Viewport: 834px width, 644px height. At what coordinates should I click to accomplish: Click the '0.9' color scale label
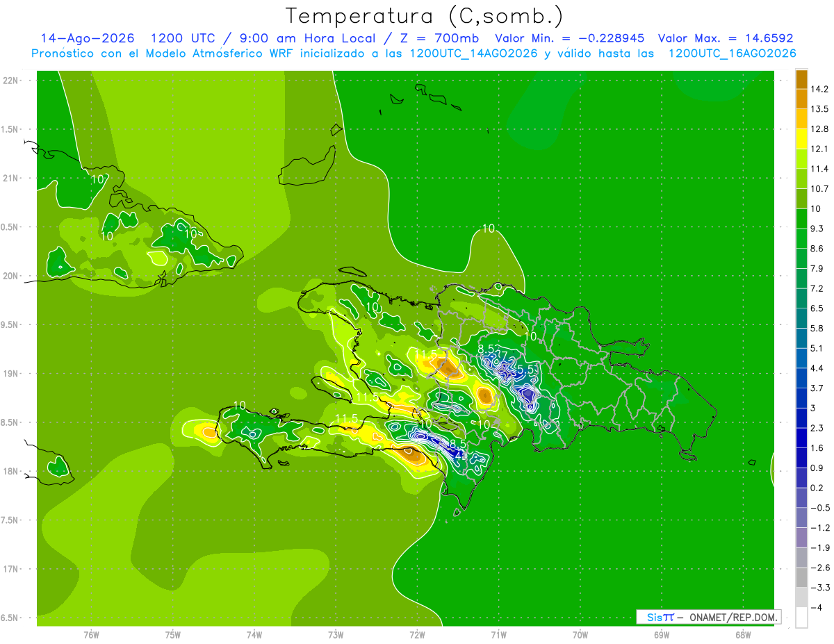817,468
